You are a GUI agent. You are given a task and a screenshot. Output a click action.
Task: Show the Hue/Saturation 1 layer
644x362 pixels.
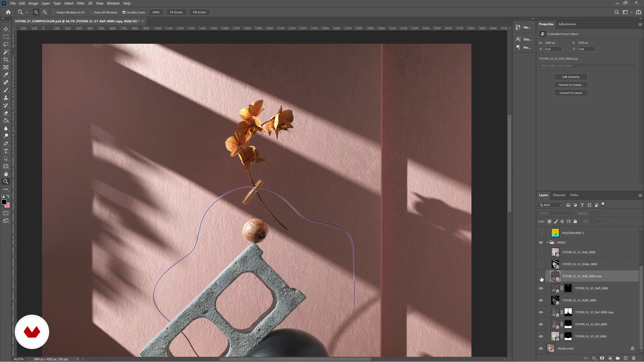[x=541, y=233]
